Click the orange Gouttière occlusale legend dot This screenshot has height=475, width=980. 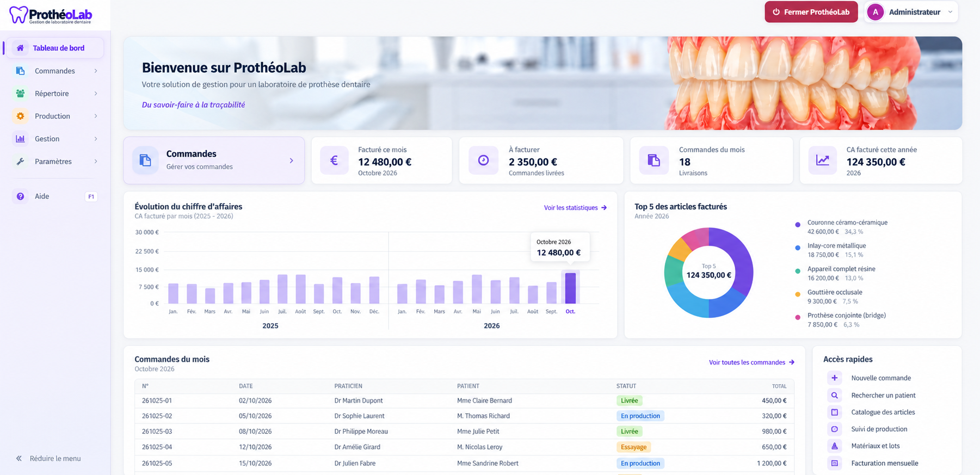click(x=798, y=294)
